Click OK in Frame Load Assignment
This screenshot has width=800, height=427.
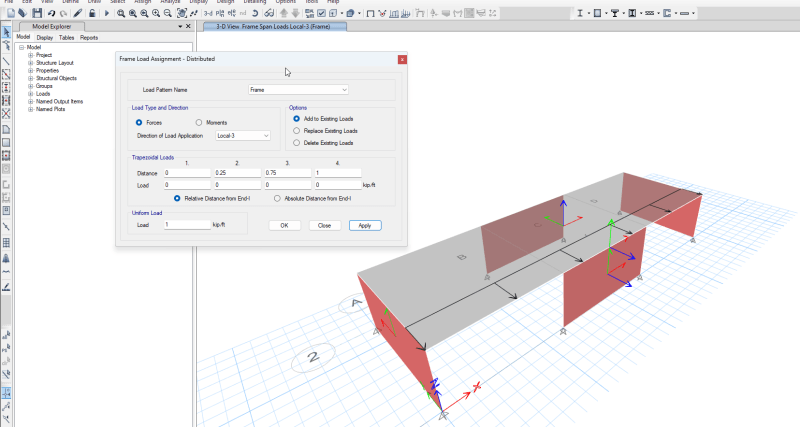pyautogui.click(x=285, y=225)
